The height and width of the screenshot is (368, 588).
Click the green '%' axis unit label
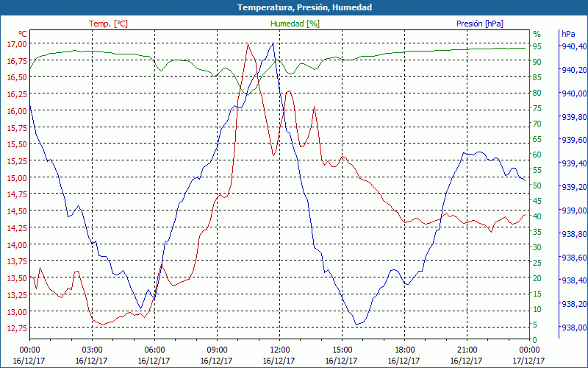pos(537,34)
